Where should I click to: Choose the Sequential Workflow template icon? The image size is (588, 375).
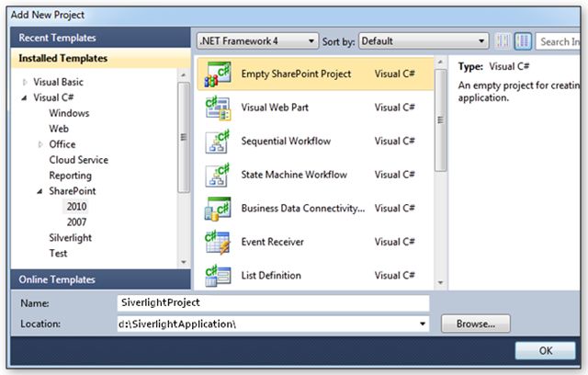tap(218, 142)
